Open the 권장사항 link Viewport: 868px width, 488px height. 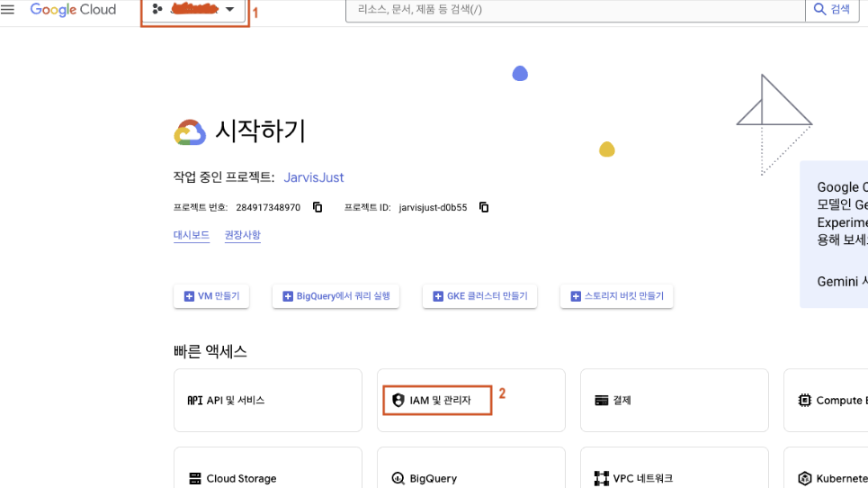point(243,235)
